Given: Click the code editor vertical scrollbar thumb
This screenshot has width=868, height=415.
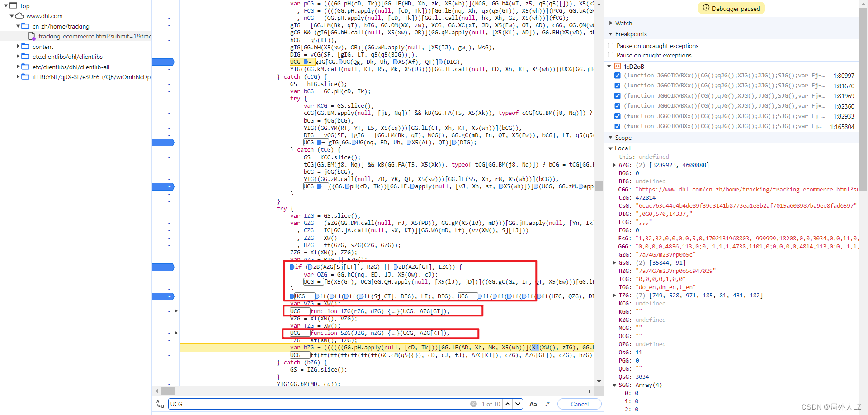Looking at the screenshot, I should click(x=599, y=186).
